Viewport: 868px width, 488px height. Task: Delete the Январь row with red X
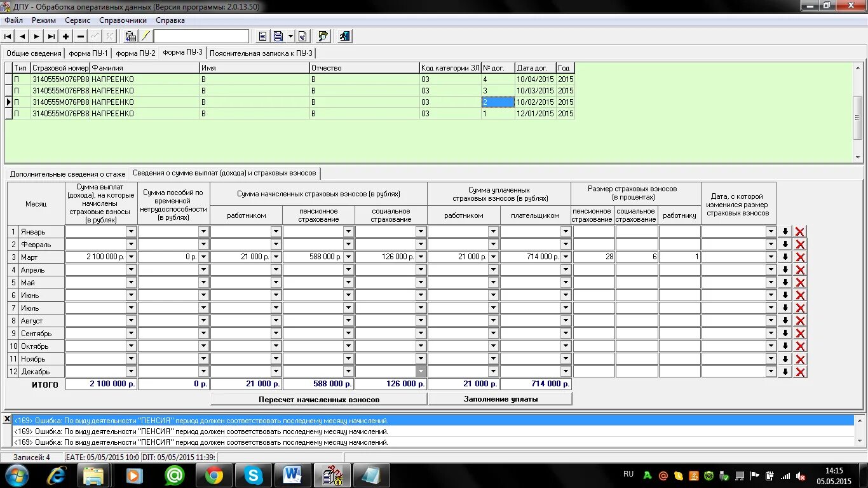tap(800, 232)
